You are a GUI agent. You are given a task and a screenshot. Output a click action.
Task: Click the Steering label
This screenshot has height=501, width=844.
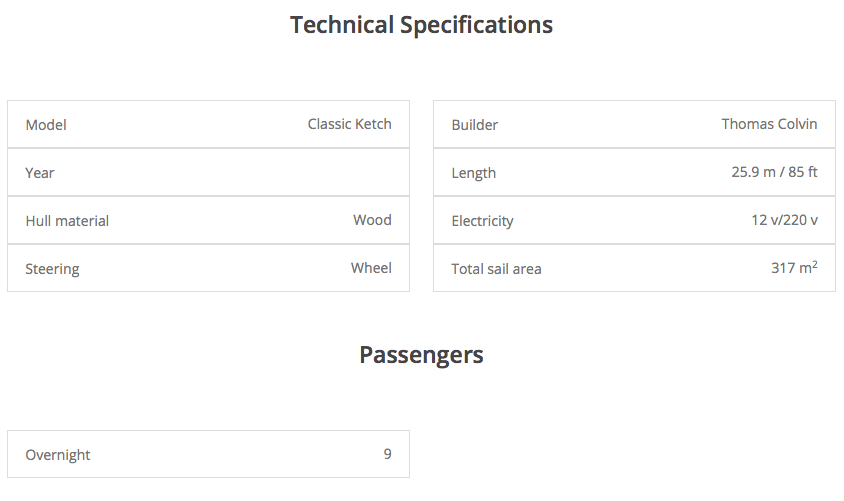coord(52,269)
